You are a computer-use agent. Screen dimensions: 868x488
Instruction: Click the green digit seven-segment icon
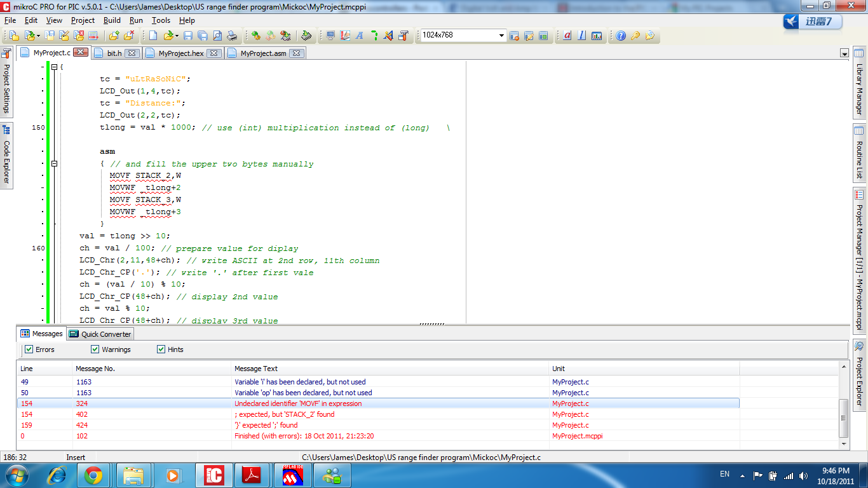click(x=375, y=36)
